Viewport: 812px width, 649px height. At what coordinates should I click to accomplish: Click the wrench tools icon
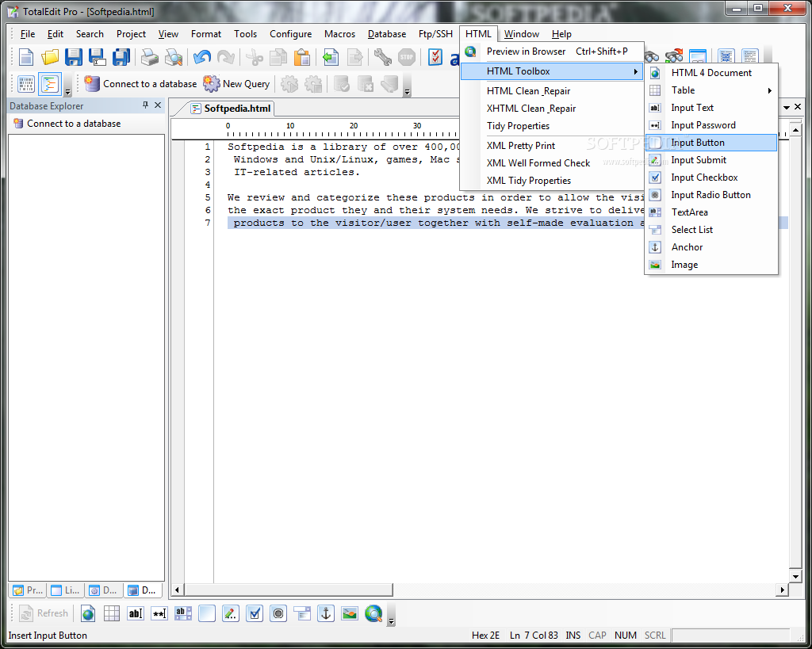[x=383, y=57]
